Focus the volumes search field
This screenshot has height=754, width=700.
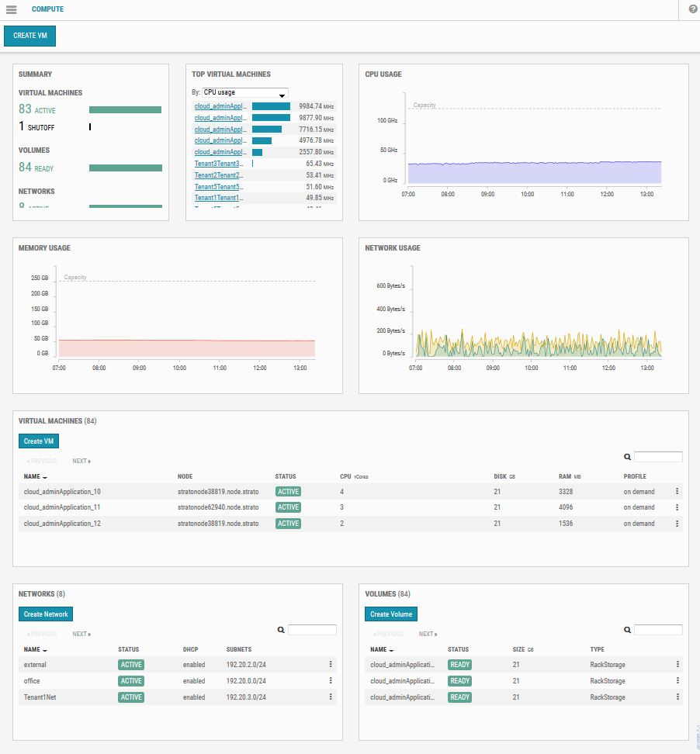[x=658, y=630]
